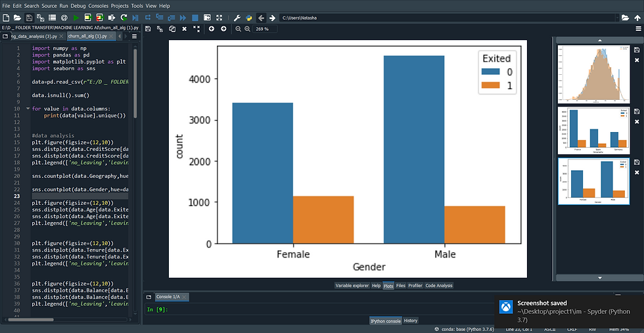Open the History tab

411,321
